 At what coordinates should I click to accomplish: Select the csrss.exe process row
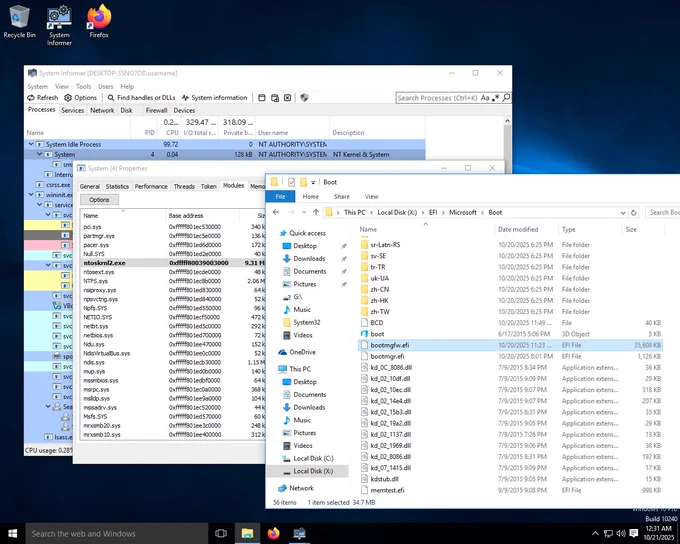[48, 185]
